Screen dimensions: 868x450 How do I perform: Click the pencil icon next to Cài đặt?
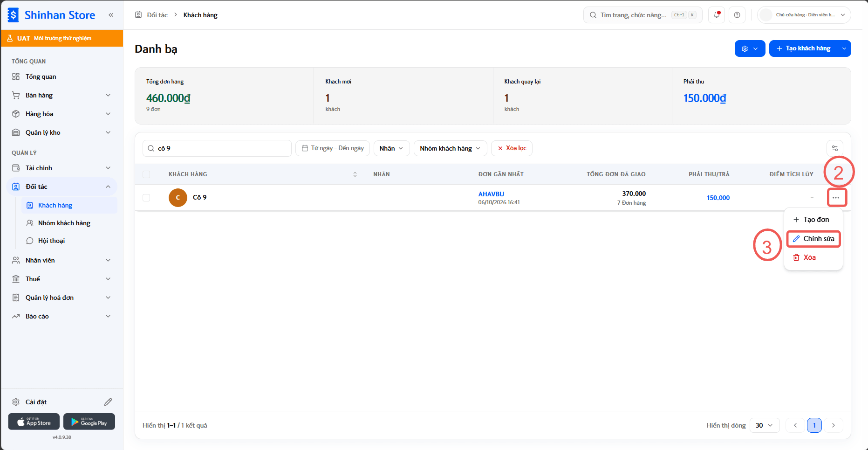tap(108, 402)
